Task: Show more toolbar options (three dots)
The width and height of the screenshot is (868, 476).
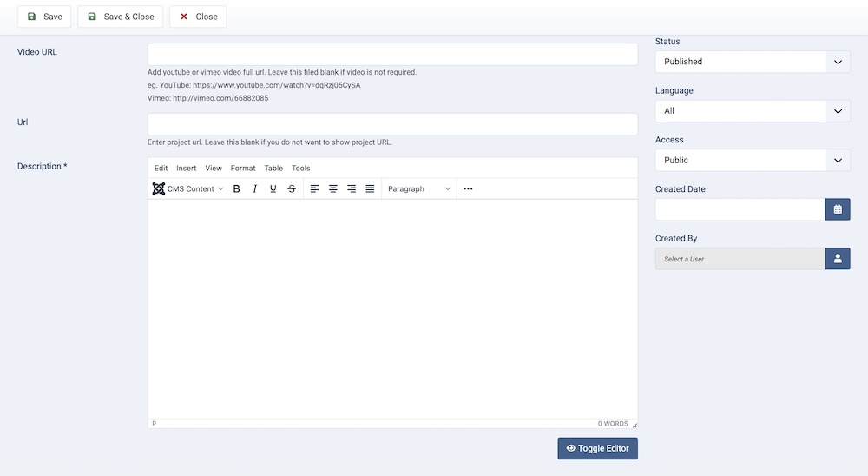Action: coord(469,188)
